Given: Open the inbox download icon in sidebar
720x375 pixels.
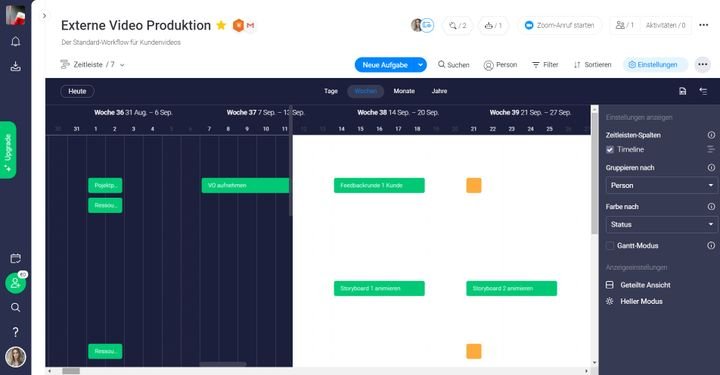Looking at the screenshot, I should tap(16, 67).
